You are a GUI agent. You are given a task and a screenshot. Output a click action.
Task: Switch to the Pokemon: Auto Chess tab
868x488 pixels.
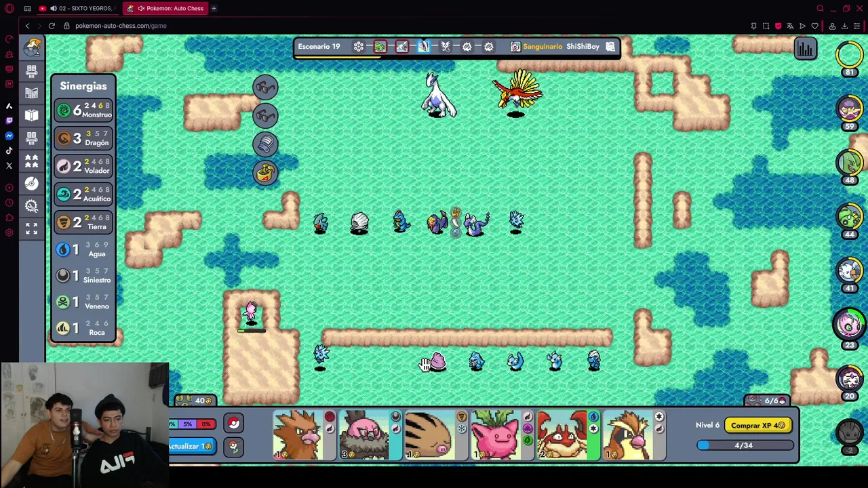point(166,8)
